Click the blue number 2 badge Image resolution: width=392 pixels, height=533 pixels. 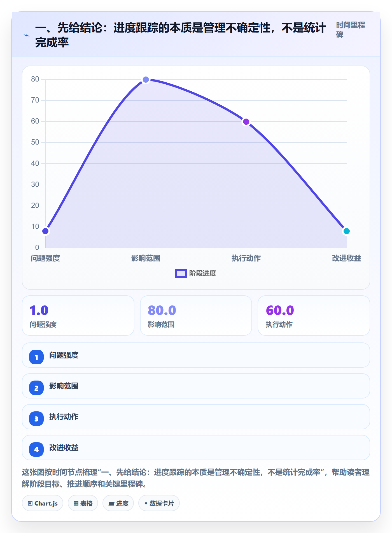click(x=36, y=388)
